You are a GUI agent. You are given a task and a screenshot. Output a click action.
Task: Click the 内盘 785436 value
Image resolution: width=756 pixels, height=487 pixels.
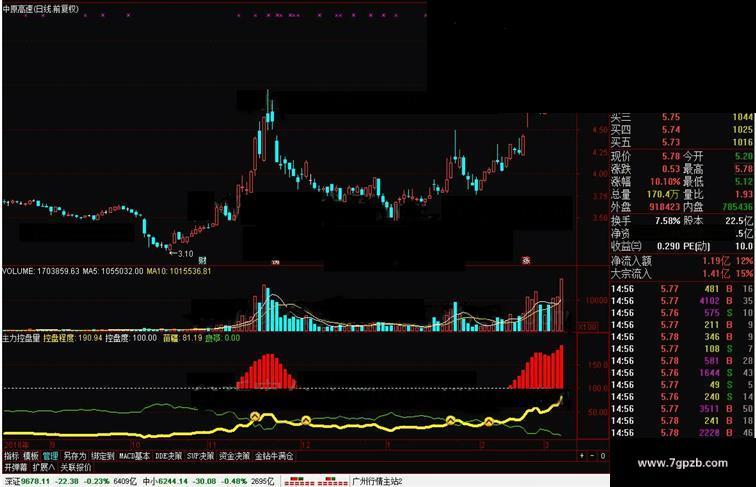pyautogui.click(x=738, y=207)
